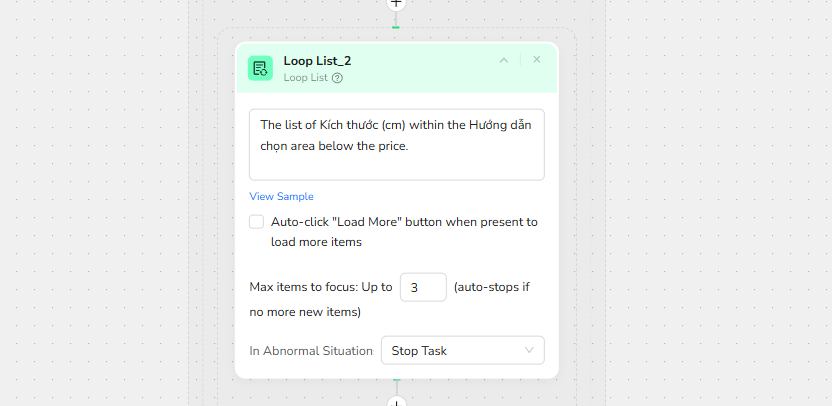
Task: Add a step above Loop List_2
Action: point(396,3)
